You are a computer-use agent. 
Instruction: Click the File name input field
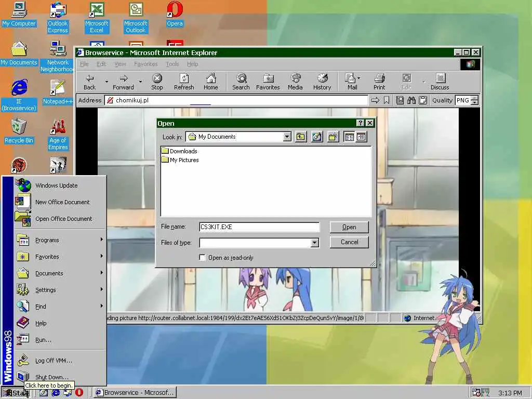point(259,227)
